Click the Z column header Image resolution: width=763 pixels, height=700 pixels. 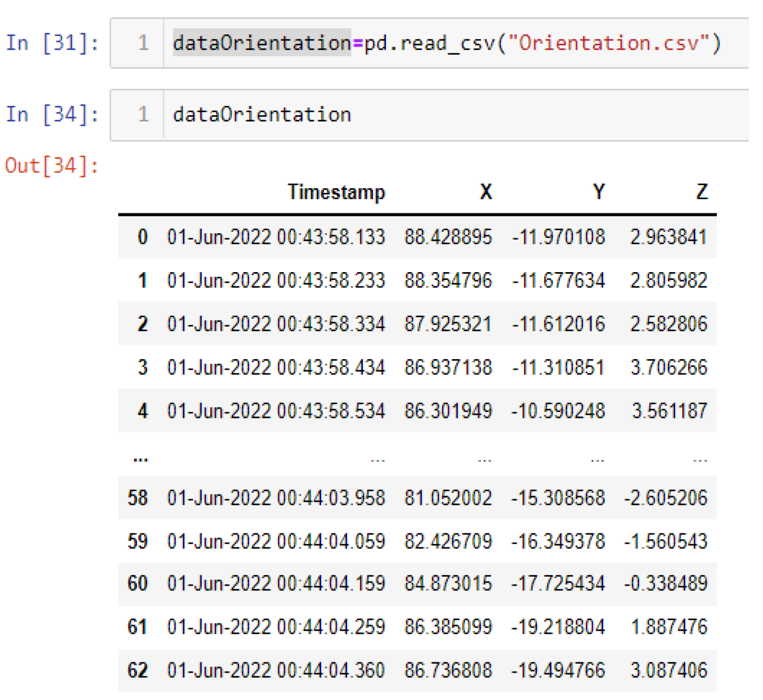tap(702, 192)
